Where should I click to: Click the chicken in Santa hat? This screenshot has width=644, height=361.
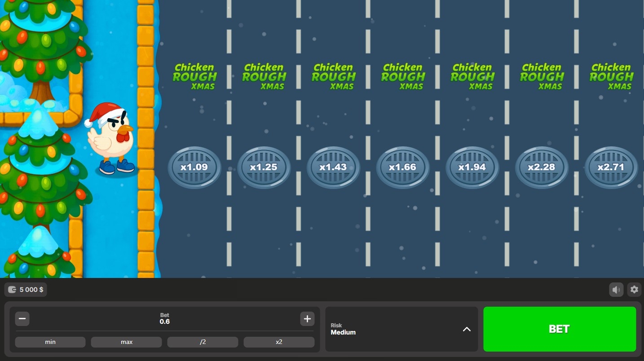(x=110, y=138)
